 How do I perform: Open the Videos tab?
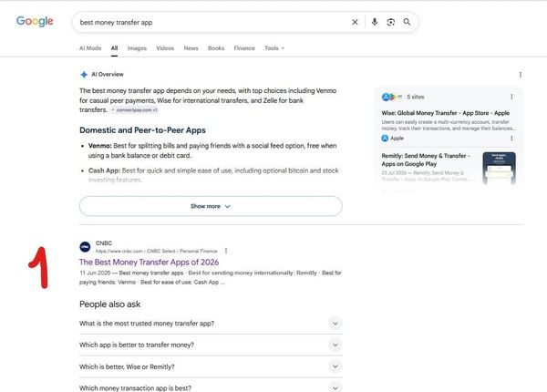tap(165, 48)
